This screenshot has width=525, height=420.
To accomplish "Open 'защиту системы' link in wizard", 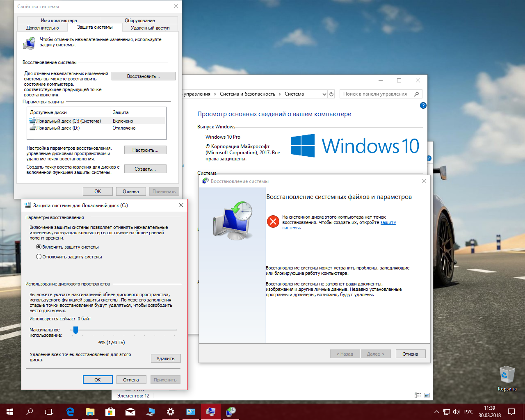I will click(388, 222).
